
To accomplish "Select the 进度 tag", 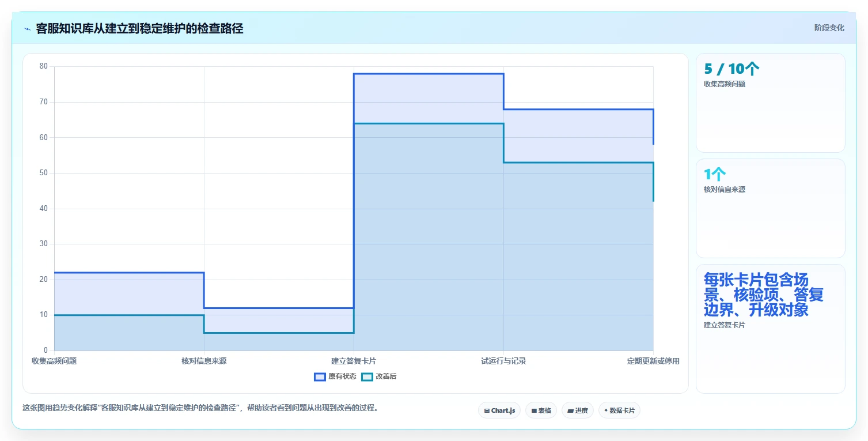I will (578, 410).
